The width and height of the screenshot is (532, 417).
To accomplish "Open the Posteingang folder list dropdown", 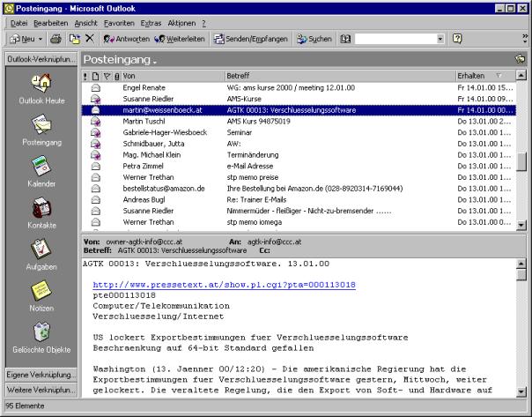I will click(155, 62).
